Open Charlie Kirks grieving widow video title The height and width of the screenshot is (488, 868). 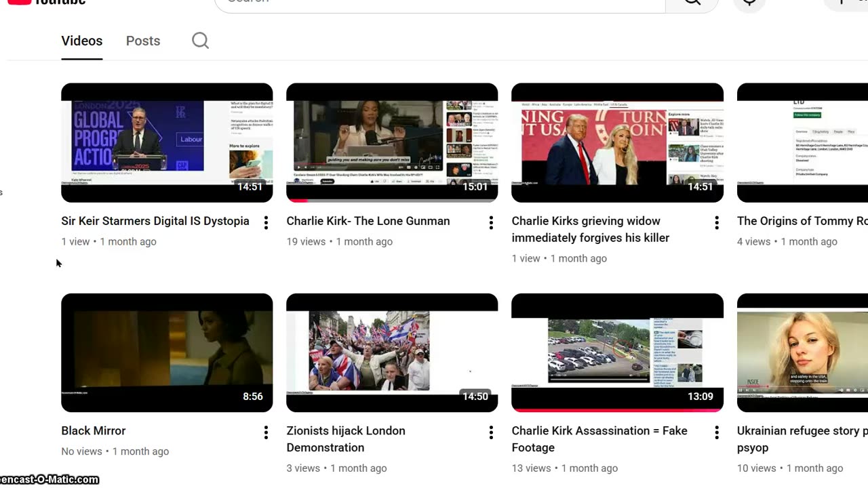(591, 229)
